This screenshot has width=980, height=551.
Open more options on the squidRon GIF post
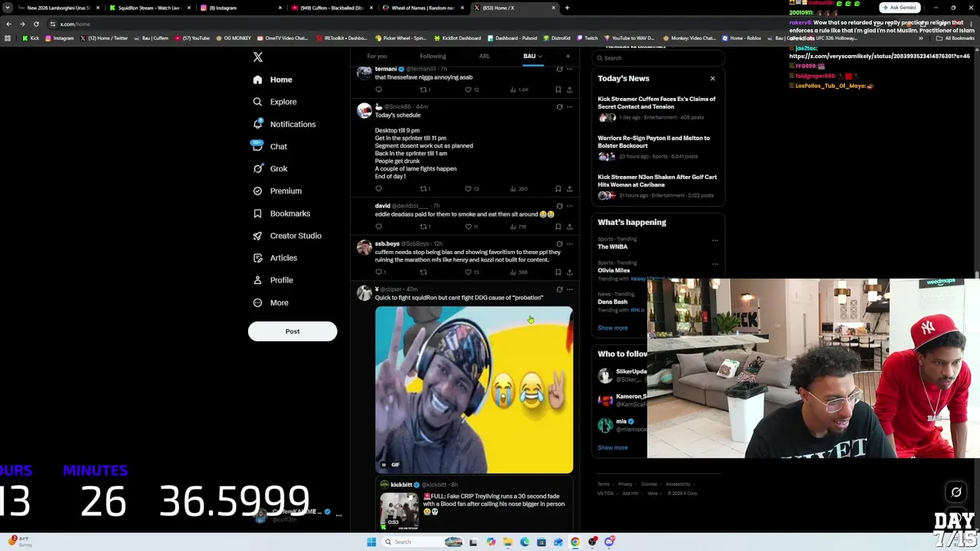point(570,289)
